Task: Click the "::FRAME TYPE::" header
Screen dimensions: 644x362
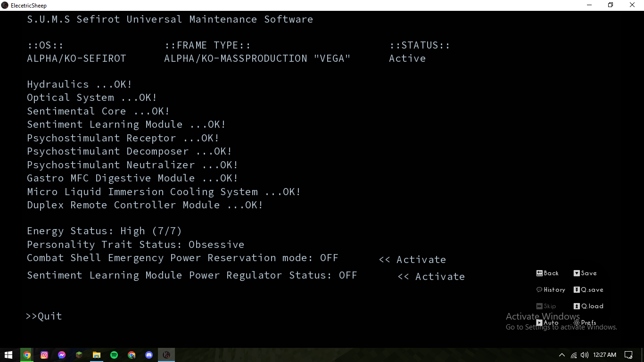Action: click(x=207, y=45)
